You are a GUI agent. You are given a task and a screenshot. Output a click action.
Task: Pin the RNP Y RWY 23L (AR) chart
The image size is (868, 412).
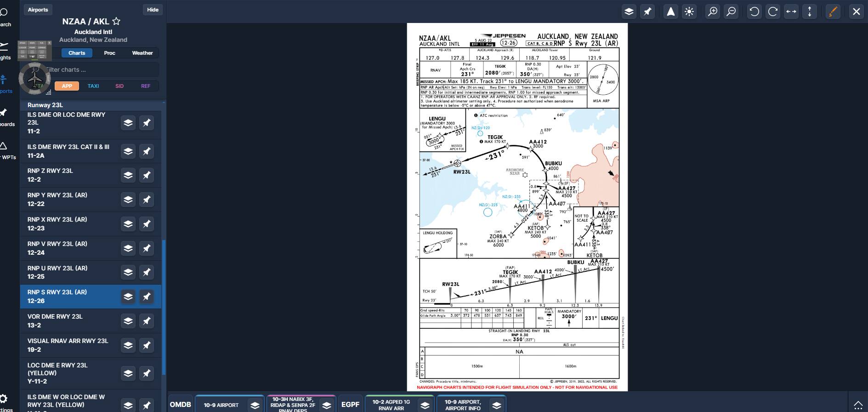click(x=147, y=200)
